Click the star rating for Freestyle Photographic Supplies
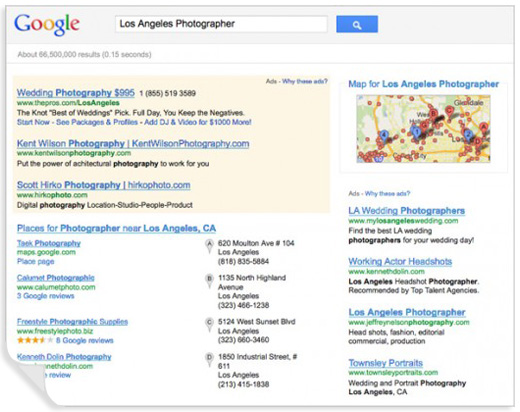This screenshot has width=520, height=412. [35, 340]
